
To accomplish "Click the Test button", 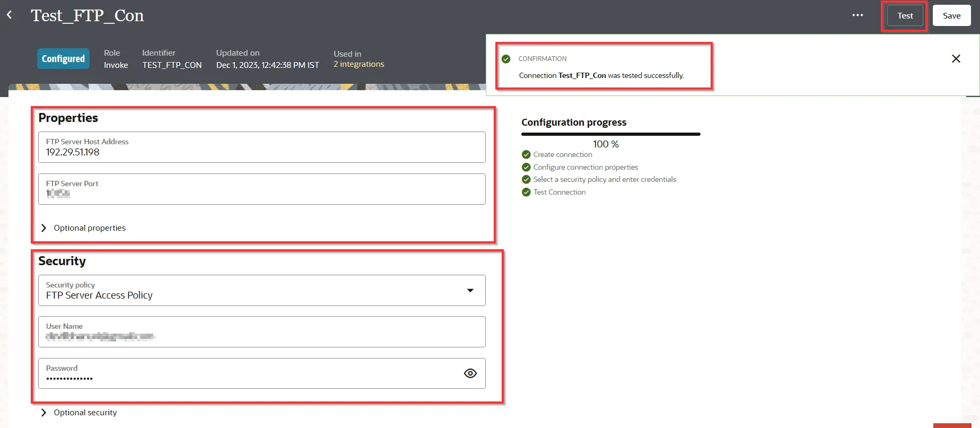I will click(x=905, y=16).
